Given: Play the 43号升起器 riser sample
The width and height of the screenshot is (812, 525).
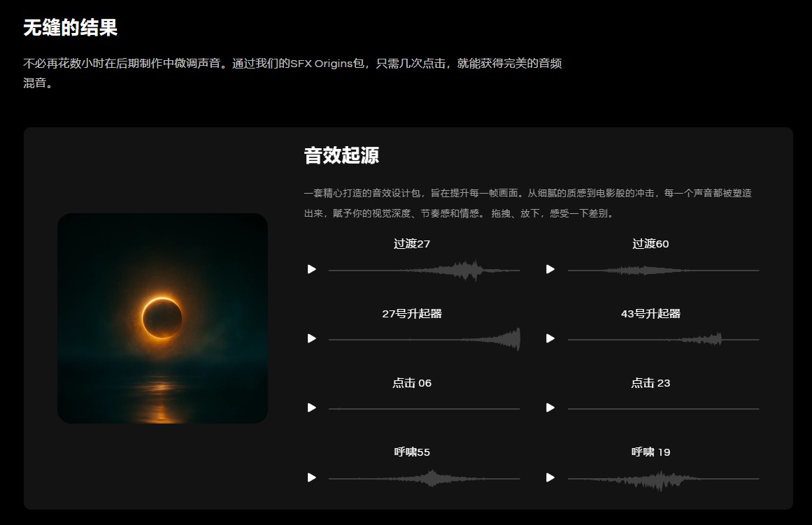Looking at the screenshot, I should (550, 338).
